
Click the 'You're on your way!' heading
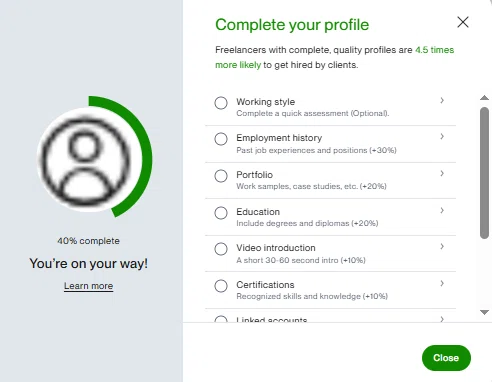(x=88, y=264)
